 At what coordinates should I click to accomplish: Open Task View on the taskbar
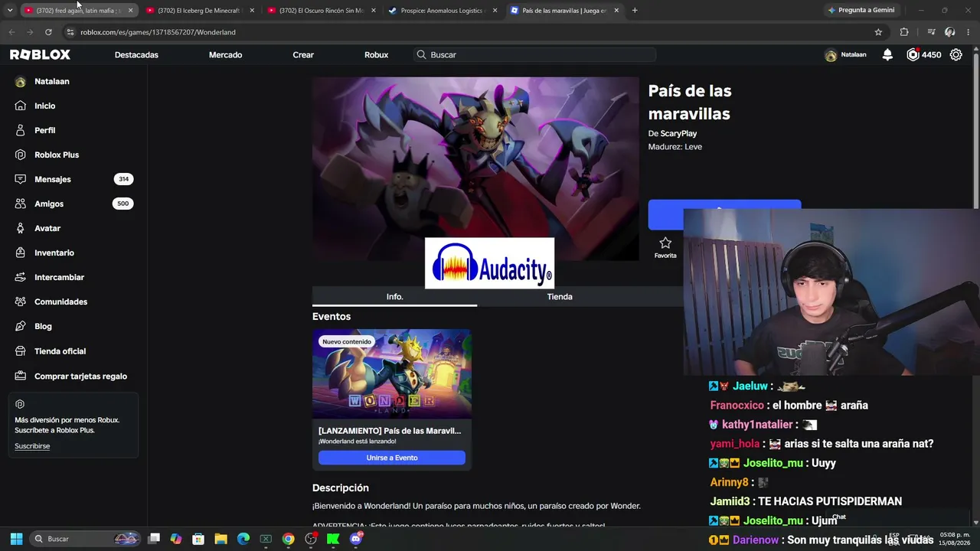pos(154,539)
